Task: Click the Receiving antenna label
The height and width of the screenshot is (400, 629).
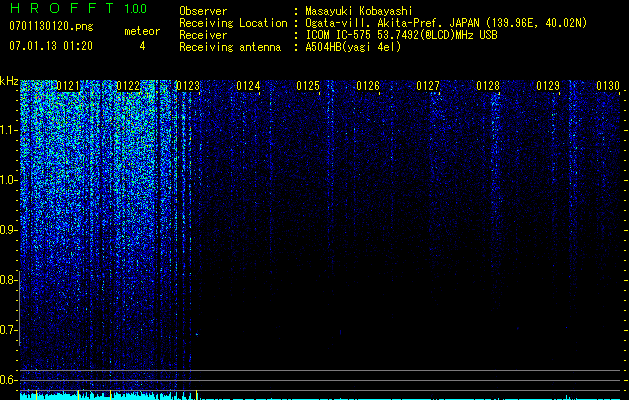Action: [230, 47]
